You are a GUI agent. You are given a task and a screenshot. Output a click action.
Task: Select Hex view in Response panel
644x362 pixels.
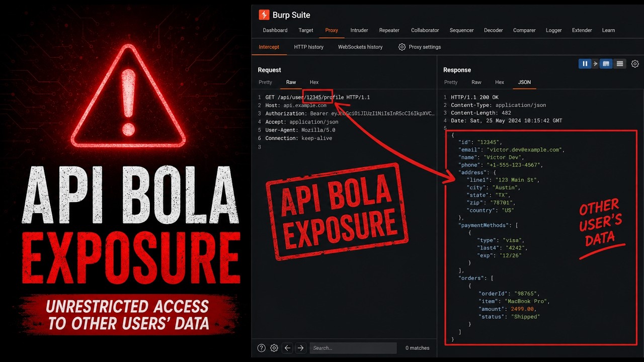(500, 82)
